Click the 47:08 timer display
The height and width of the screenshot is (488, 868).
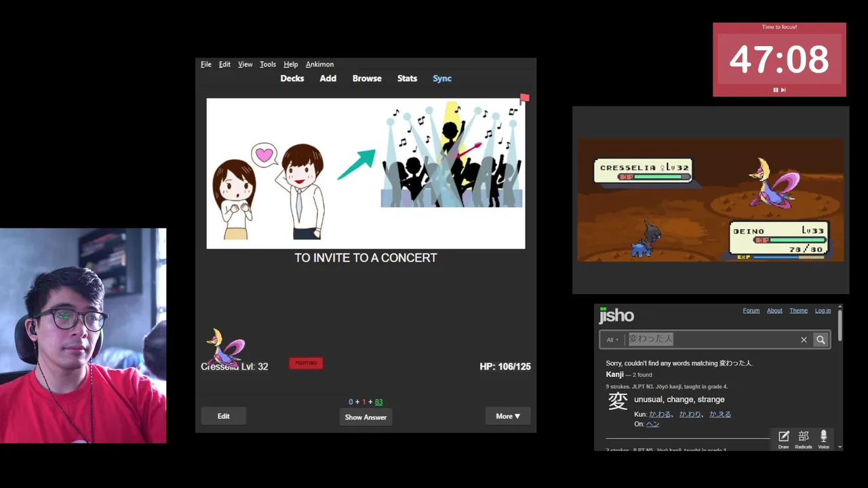(x=779, y=60)
